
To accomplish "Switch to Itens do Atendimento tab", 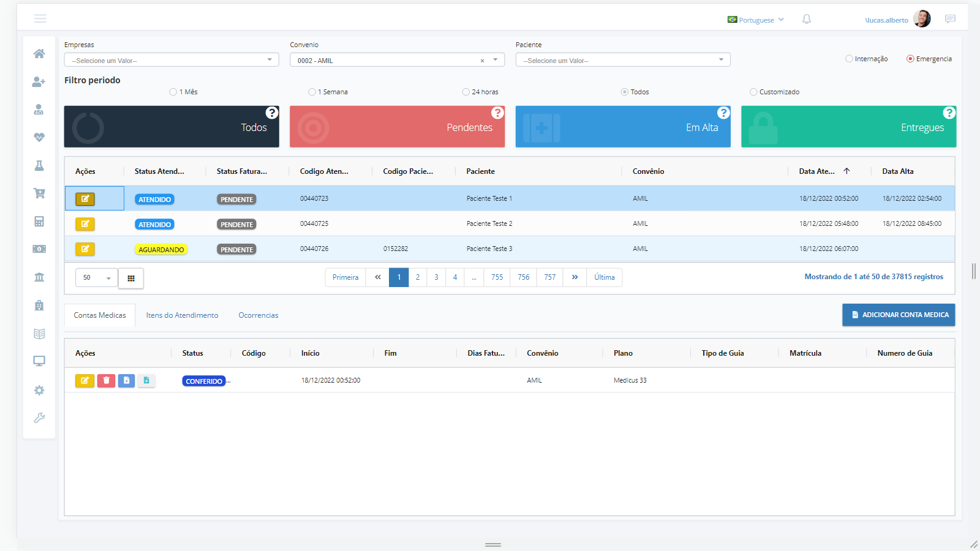I will (x=182, y=315).
